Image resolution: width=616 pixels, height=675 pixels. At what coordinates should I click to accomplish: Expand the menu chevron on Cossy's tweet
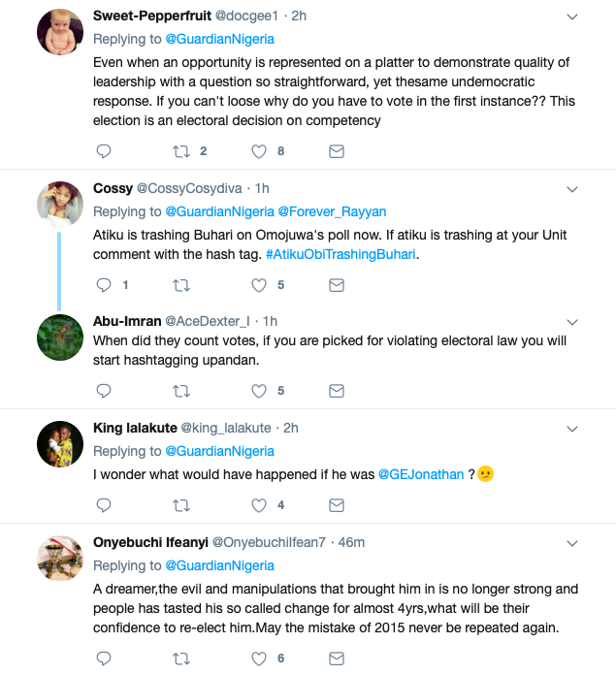coord(572,188)
